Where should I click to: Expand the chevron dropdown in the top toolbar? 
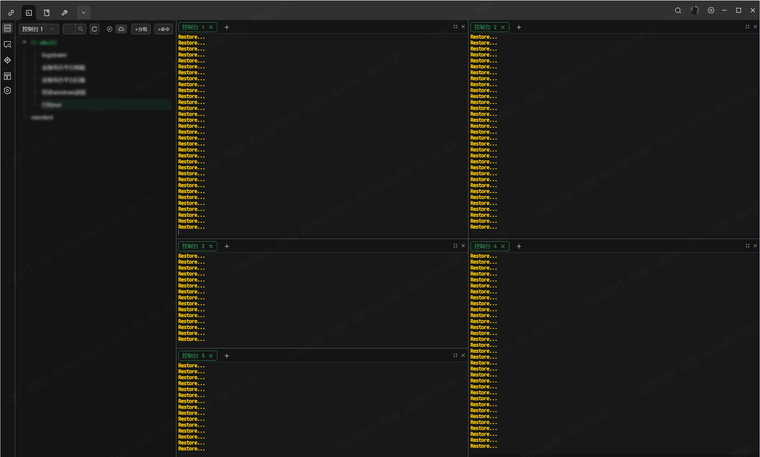83,12
